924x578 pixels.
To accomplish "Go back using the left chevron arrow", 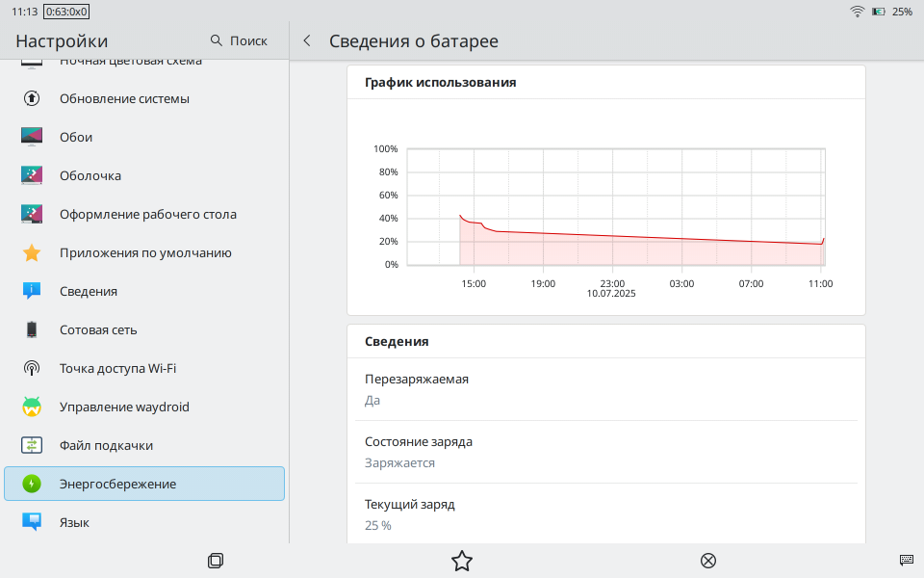I will pos(307,40).
